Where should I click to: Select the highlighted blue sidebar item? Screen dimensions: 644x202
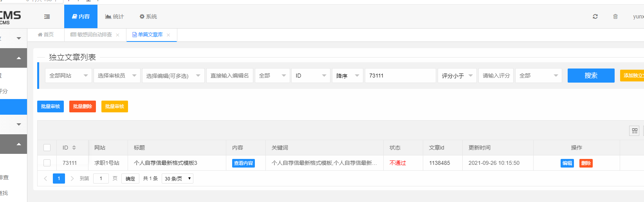click(13, 107)
